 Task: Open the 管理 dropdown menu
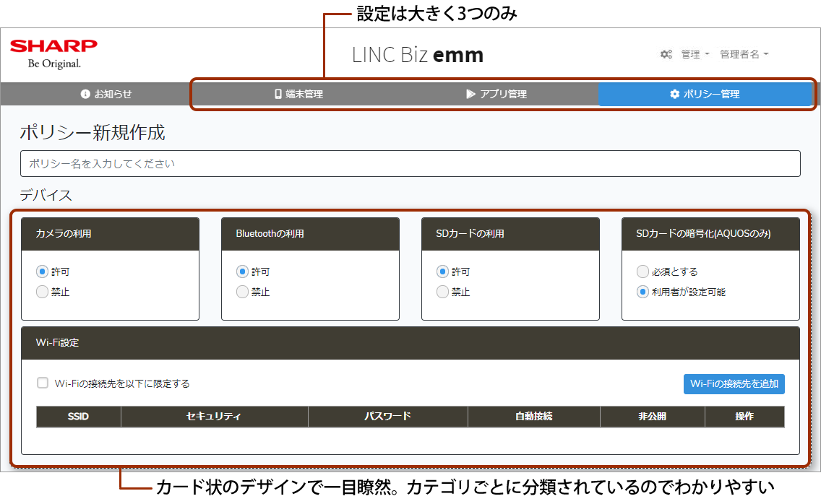coord(695,54)
